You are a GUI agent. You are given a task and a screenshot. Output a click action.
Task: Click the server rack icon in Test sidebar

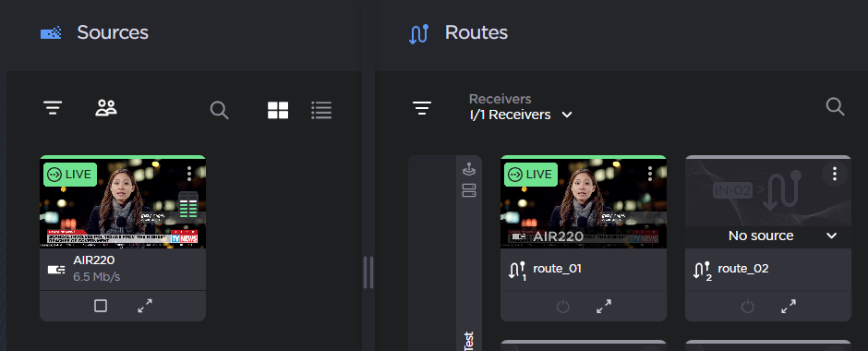click(x=469, y=191)
